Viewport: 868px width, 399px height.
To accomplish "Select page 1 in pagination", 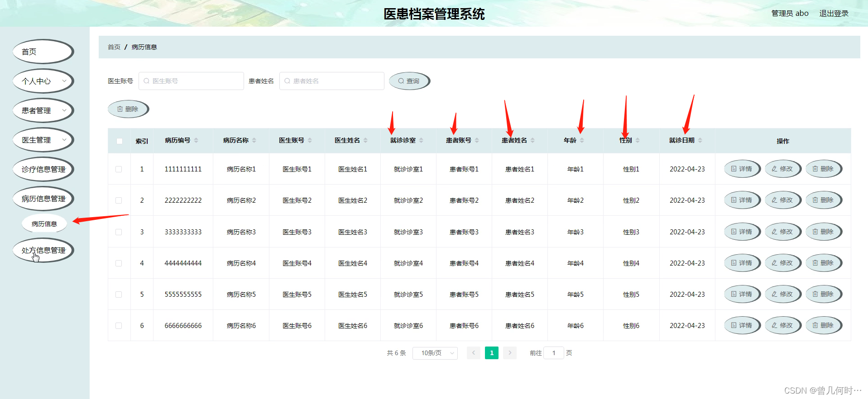I will [492, 353].
